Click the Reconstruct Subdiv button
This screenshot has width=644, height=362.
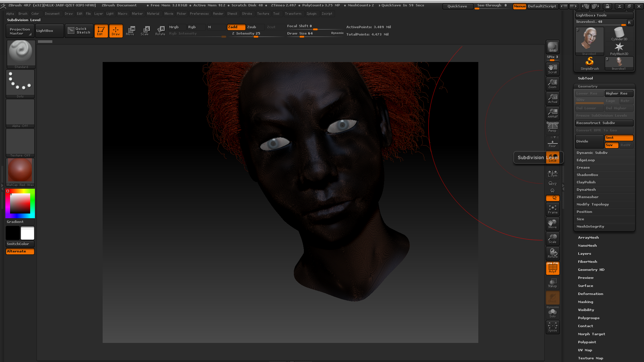(x=604, y=123)
